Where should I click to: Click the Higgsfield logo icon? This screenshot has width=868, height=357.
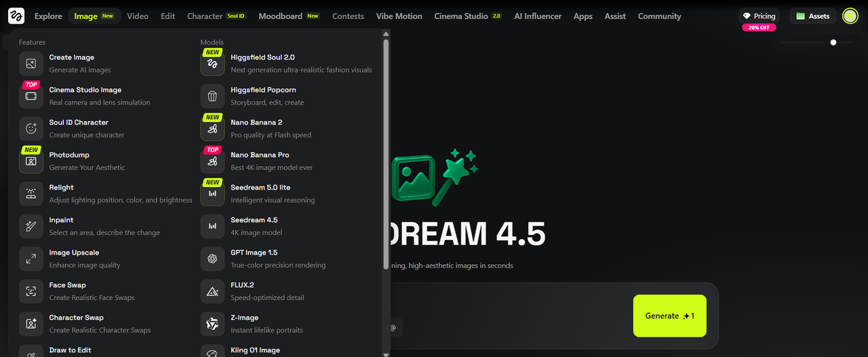tap(16, 16)
